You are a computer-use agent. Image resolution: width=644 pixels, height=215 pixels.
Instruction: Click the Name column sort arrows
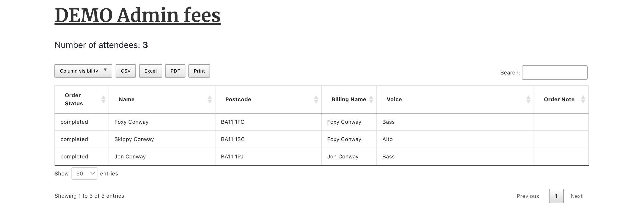(210, 99)
